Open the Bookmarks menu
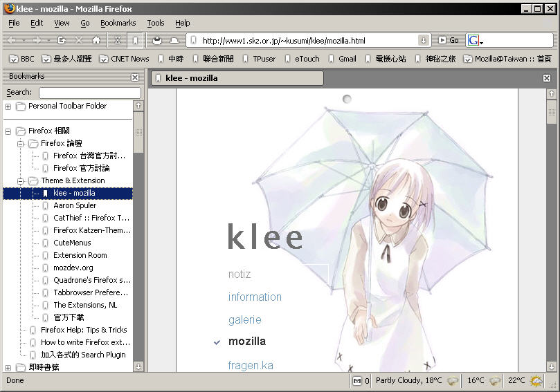Screen dimensions: 560x392 118,23
